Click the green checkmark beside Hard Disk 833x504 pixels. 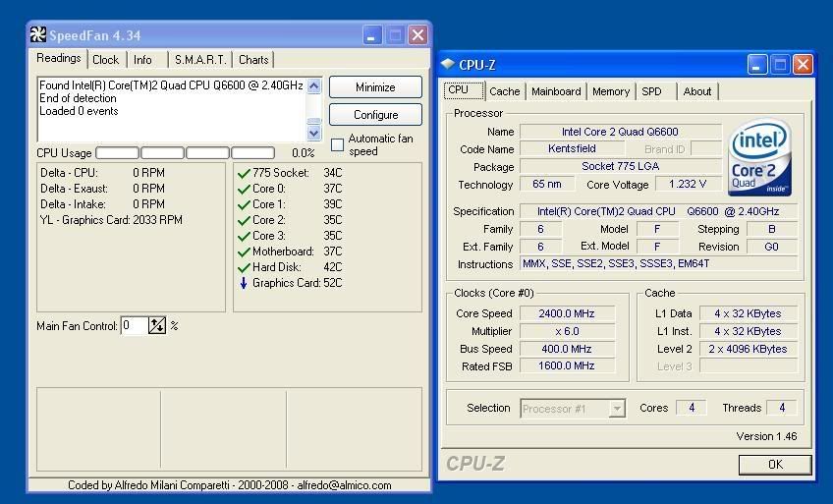pyautogui.click(x=244, y=267)
